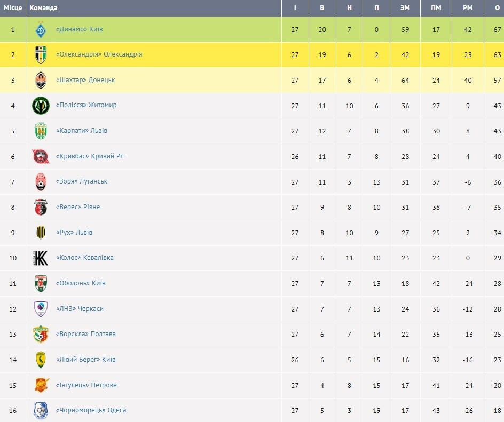
Task: Open the «ЛНЗ» Черкаси team link
Action: click(x=80, y=309)
